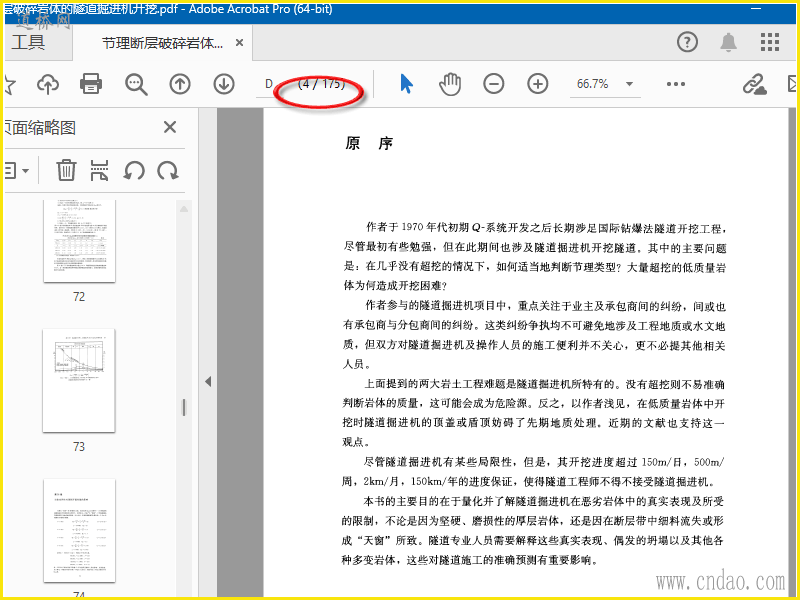Image resolution: width=800 pixels, height=600 pixels.
Task: Open the apps grid icon
Action: pyautogui.click(x=769, y=42)
